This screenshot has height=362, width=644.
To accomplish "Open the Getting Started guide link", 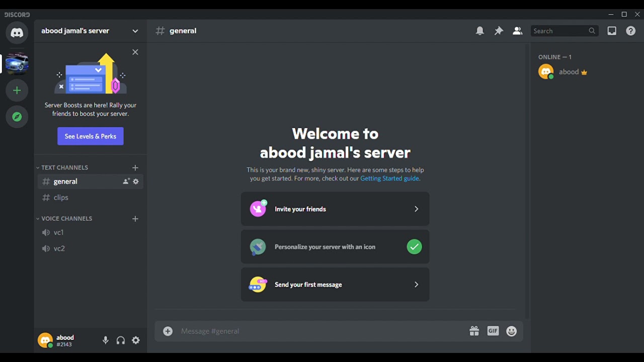I will (x=390, y=179).
